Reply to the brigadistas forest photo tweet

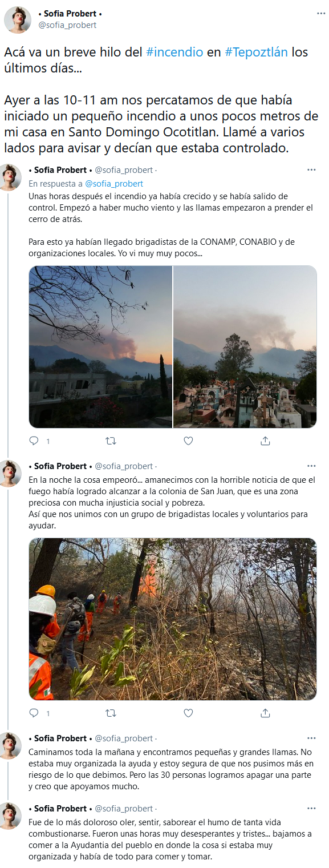pyautogui.click(x=34, y=713)
